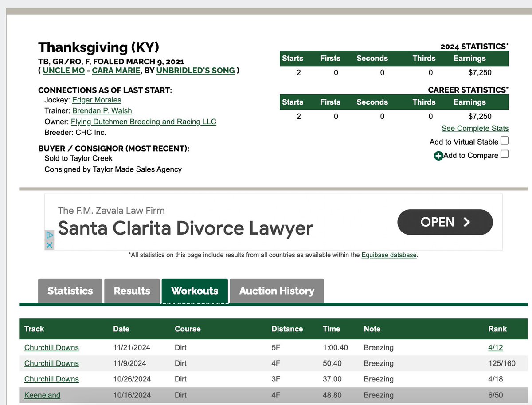Select the Workouts tab
The image size is (532, 405).
pyautogui.click(x=195, y=291)
